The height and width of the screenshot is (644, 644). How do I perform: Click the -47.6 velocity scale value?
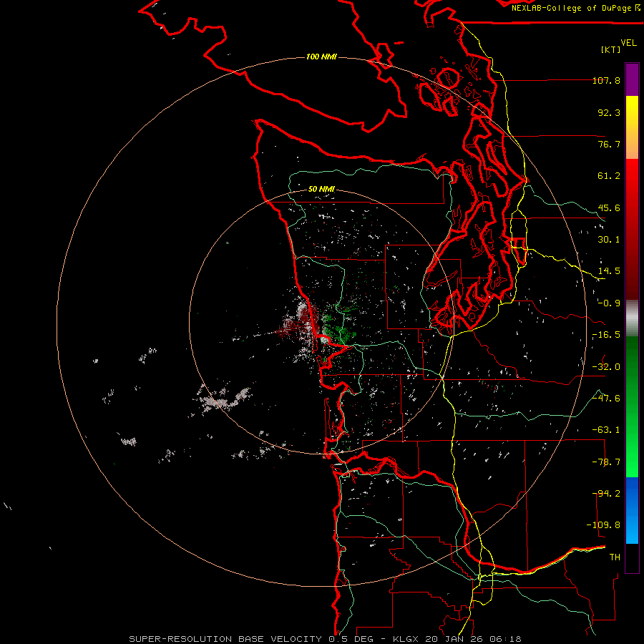point(606,399)
